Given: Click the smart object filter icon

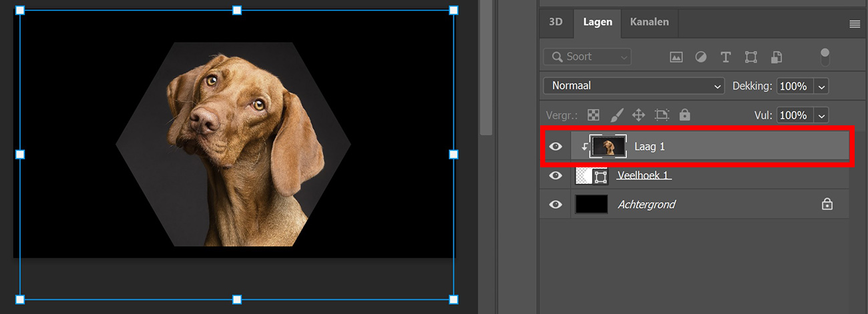Looking at the screenshot, I should pyautogui.click(x=776, y=57).
